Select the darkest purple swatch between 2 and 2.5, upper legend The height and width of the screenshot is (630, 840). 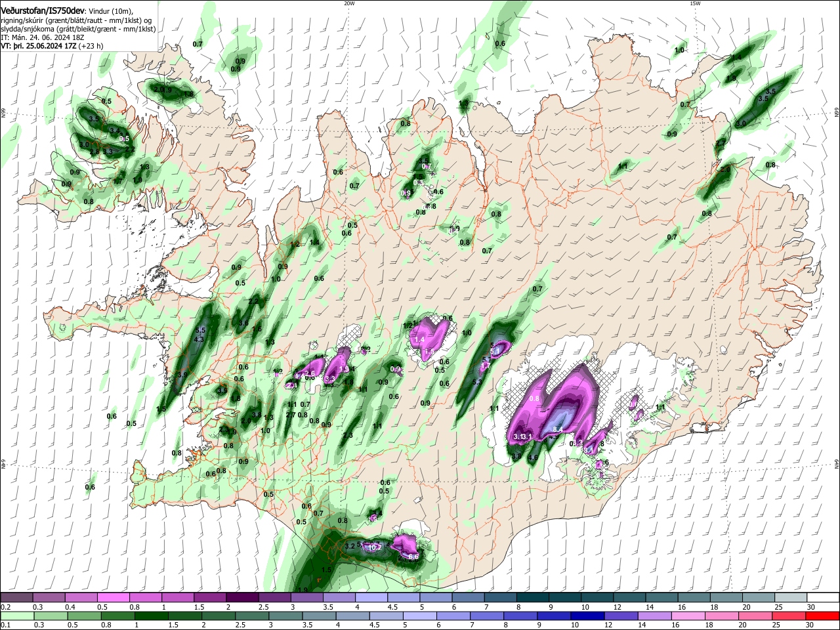242,597
